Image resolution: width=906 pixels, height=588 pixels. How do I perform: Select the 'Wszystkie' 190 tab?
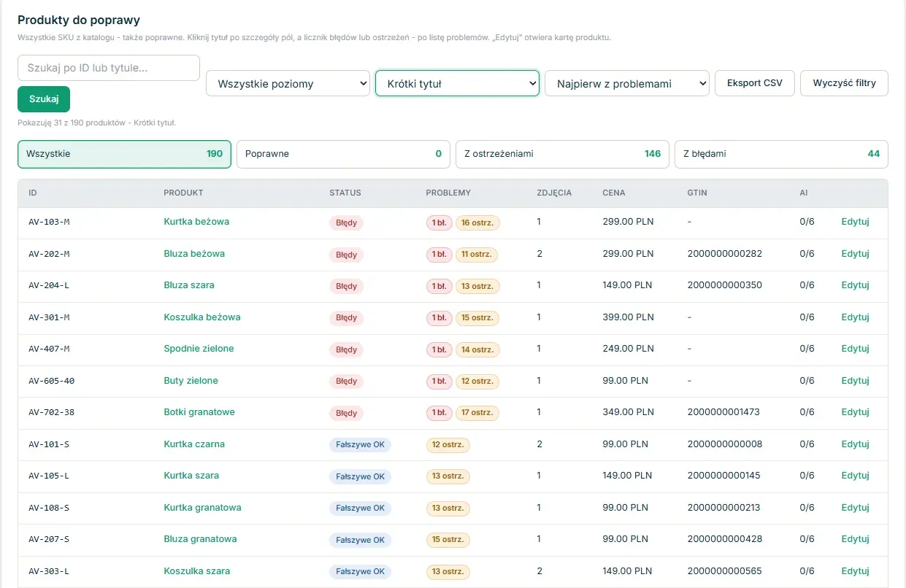(x=124, y=154)
